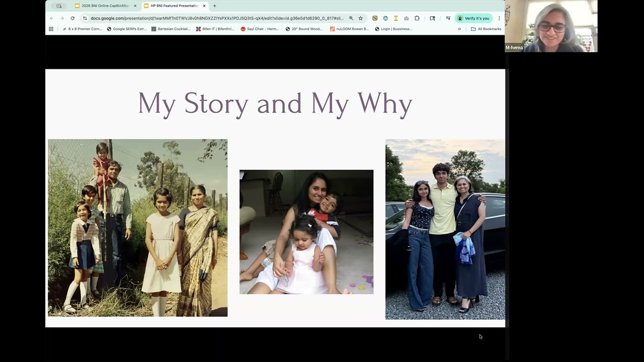Open the green circular extension icon

[385, 18]
